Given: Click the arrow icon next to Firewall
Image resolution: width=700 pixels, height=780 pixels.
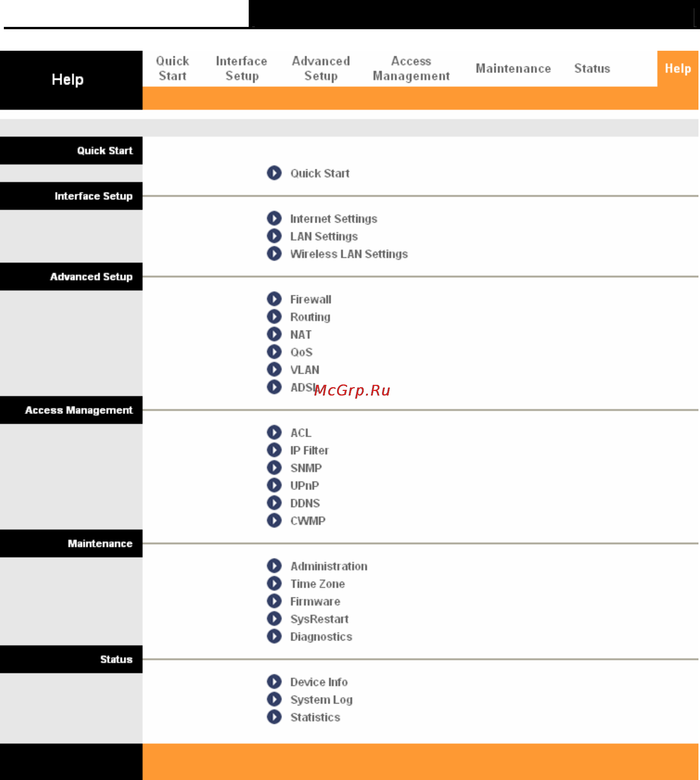Looking at the screenshot, I should [274, 299].
